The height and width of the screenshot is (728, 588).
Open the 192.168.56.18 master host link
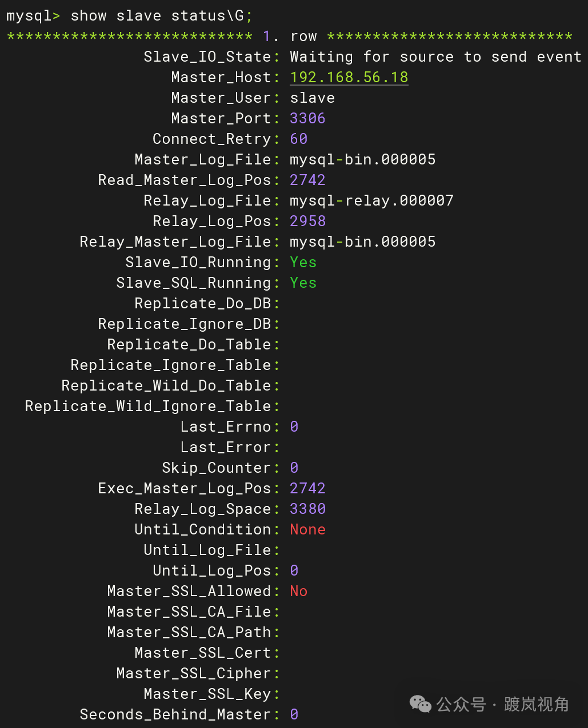coord(349,77)
